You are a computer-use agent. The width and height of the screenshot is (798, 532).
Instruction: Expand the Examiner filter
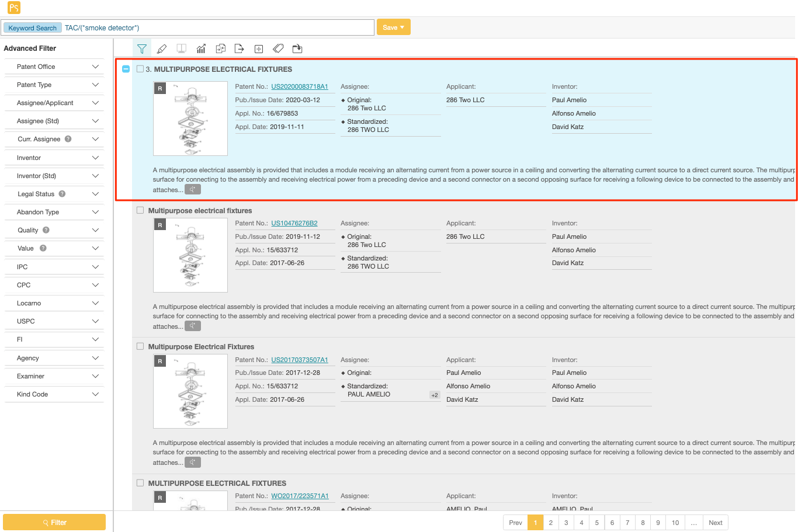(x=54, y=376)
